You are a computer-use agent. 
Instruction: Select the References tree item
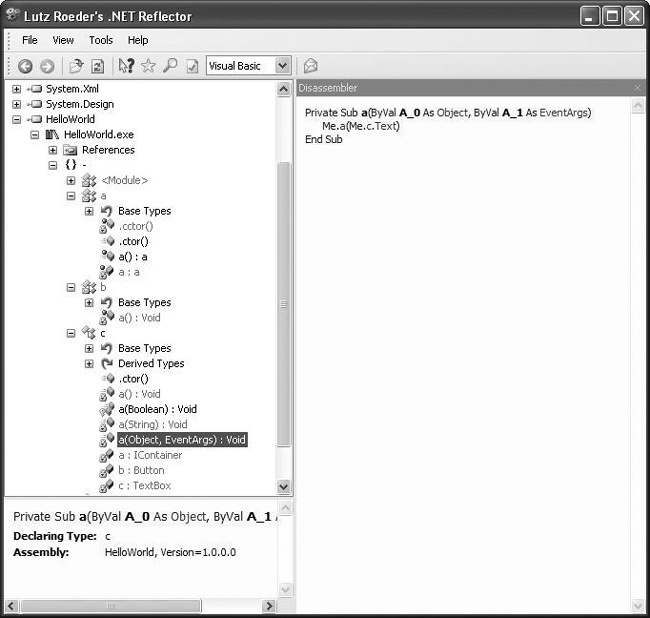click(108, 150)
